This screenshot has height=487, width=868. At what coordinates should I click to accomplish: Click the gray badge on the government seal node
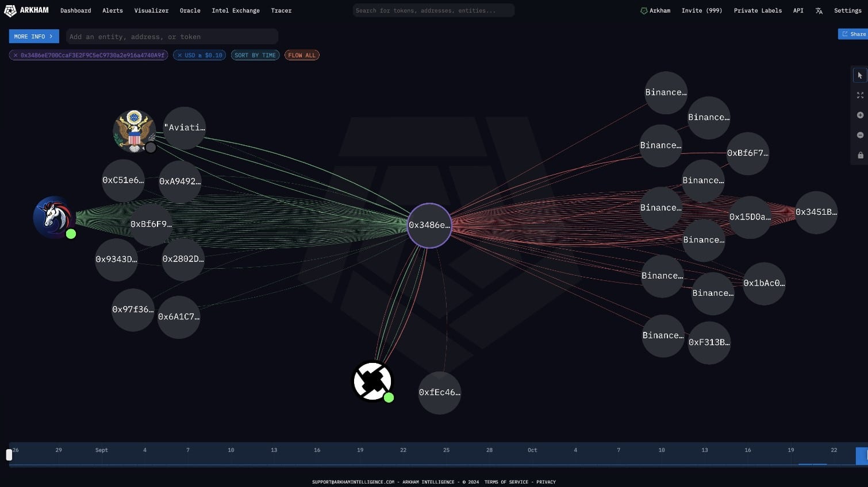pos(151,148)
